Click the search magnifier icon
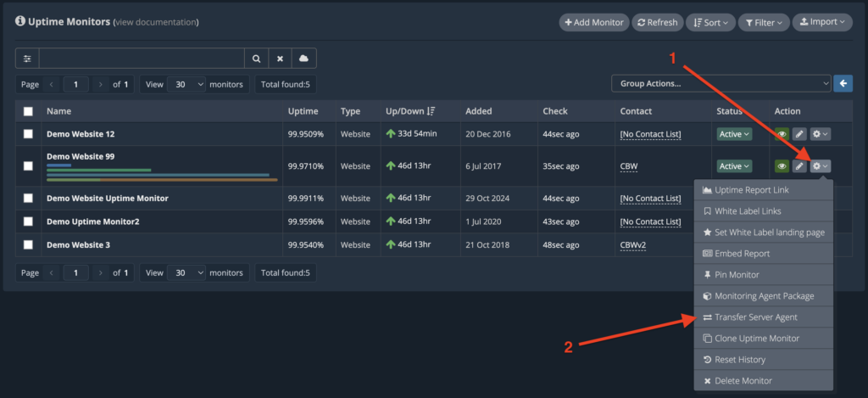This screenshot has width=868, height=398. point(256,59)
